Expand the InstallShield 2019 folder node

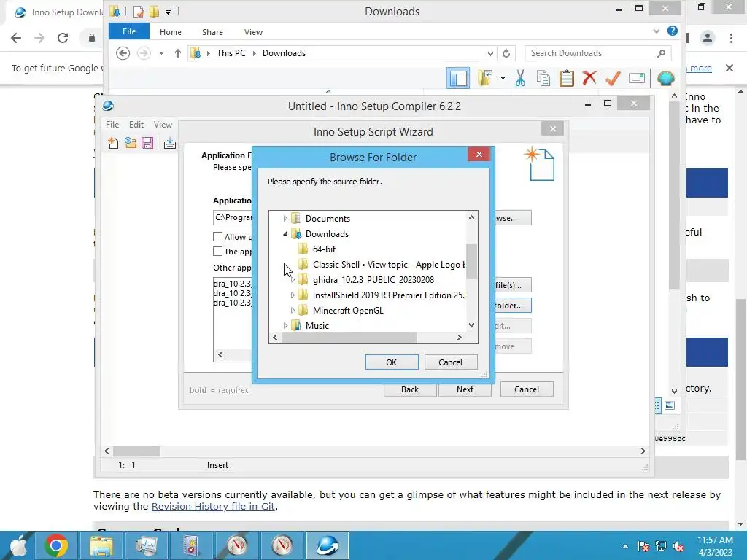point(293,295)
